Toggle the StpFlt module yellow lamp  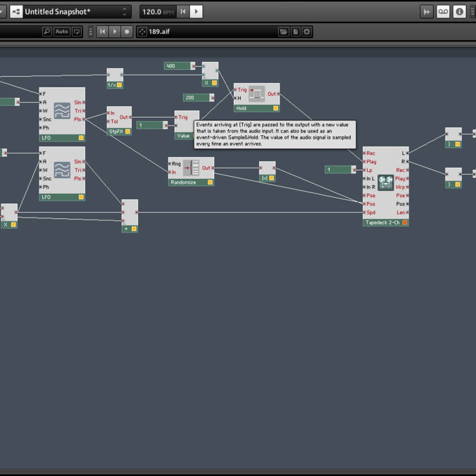(126, 131)
